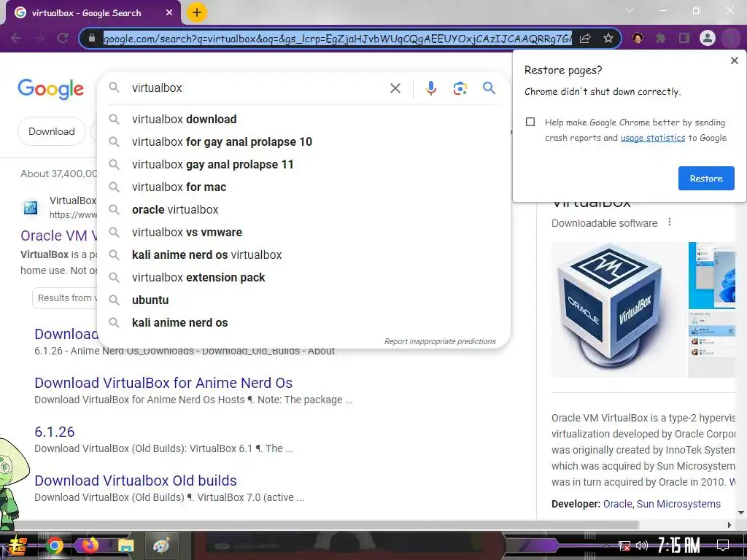Image resolution: width=747 pixels, height=560 pixels.
Task: Choose the last suggestion kali anime nerd os
Action: (303, 323)
